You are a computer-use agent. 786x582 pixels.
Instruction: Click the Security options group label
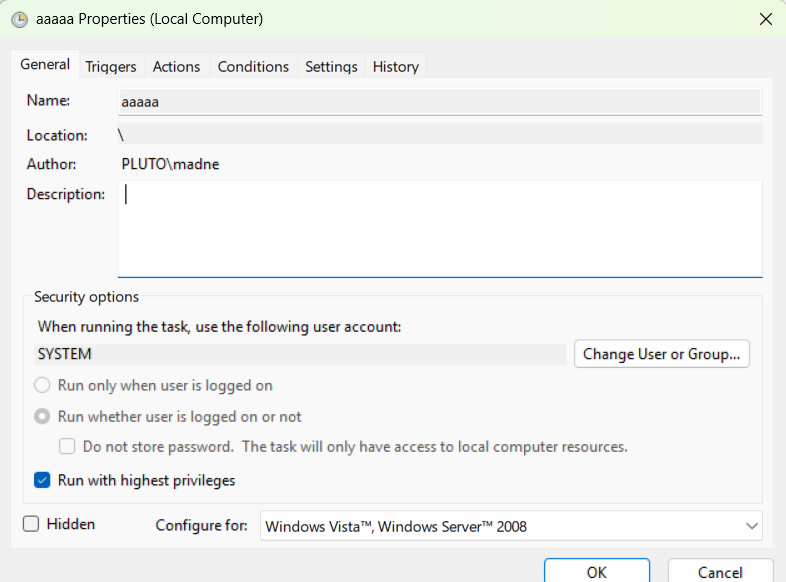click(86, 297)
